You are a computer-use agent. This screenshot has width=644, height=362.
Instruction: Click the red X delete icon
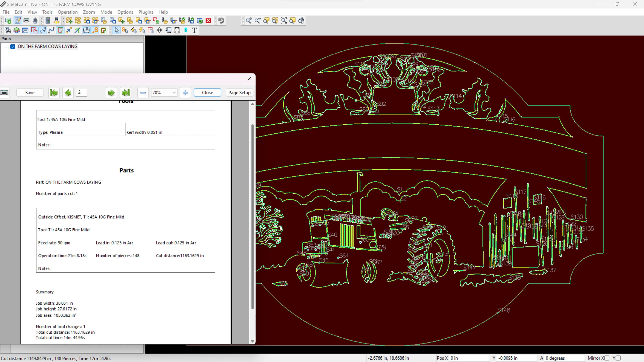click(208, 20)
